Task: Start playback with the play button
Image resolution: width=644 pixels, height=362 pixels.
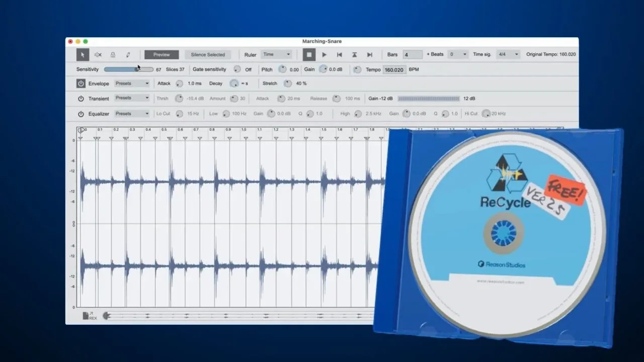Action: click(325, 54)
